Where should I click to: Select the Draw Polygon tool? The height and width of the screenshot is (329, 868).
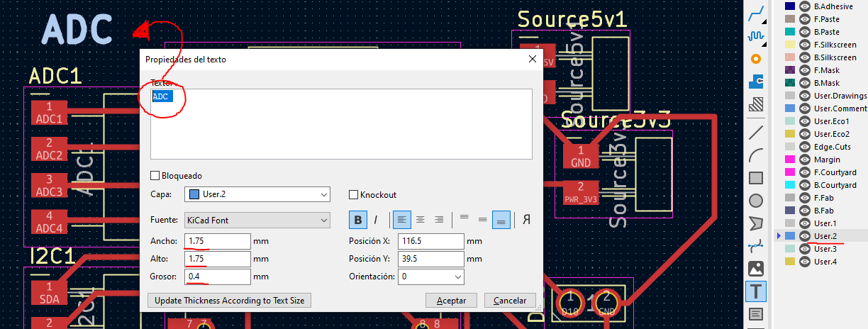pos(756,223)
